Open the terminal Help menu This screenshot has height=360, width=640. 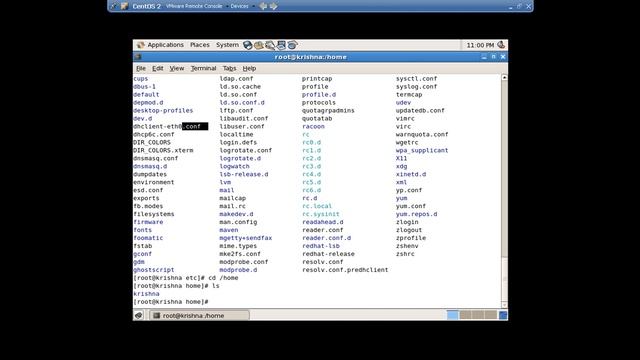click(249, 68)
